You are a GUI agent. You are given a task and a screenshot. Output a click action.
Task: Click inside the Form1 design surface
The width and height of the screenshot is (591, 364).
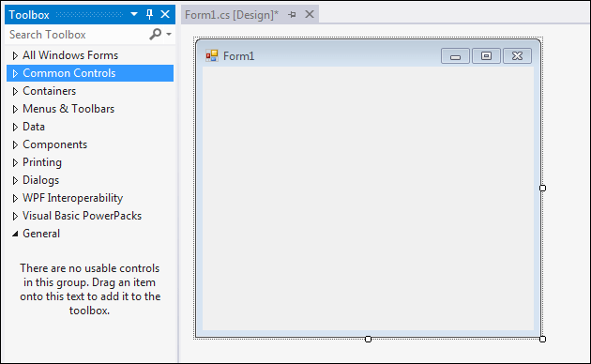[x=369, y=199]
